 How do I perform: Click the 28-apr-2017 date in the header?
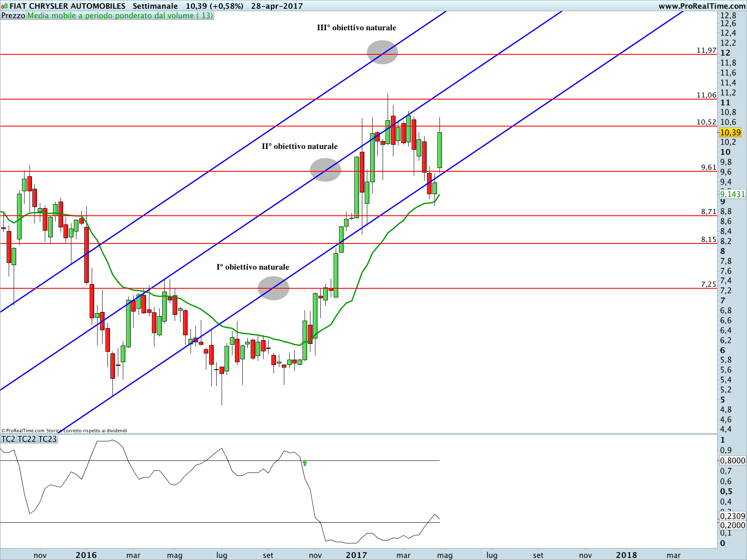(277, 6)
